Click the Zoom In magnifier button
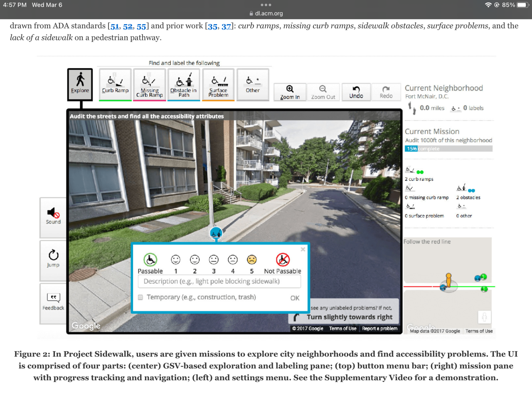532x399 pixels. (290, 92)
